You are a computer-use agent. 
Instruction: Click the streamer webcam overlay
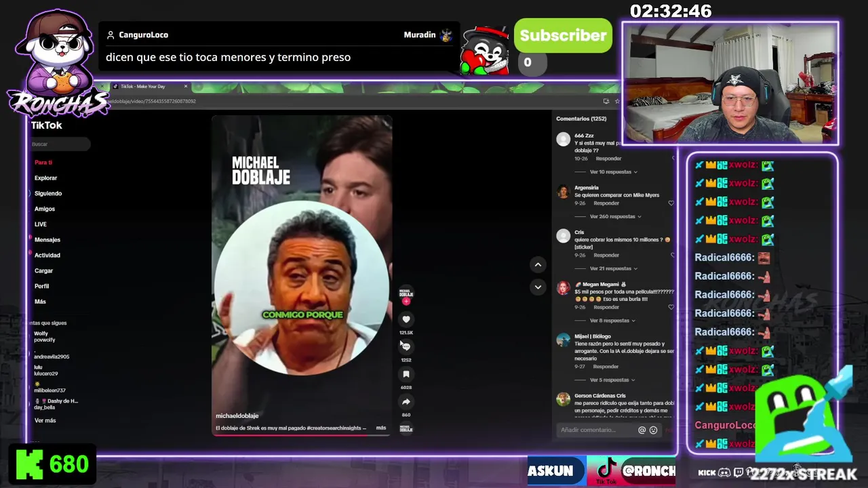tap(730, 83)
